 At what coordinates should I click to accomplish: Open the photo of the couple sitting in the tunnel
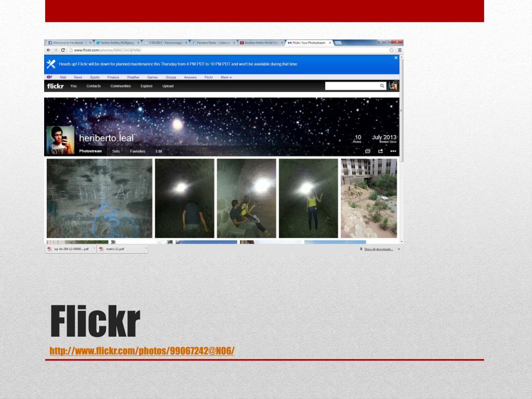pyautogui.click(x=247, y=198)
